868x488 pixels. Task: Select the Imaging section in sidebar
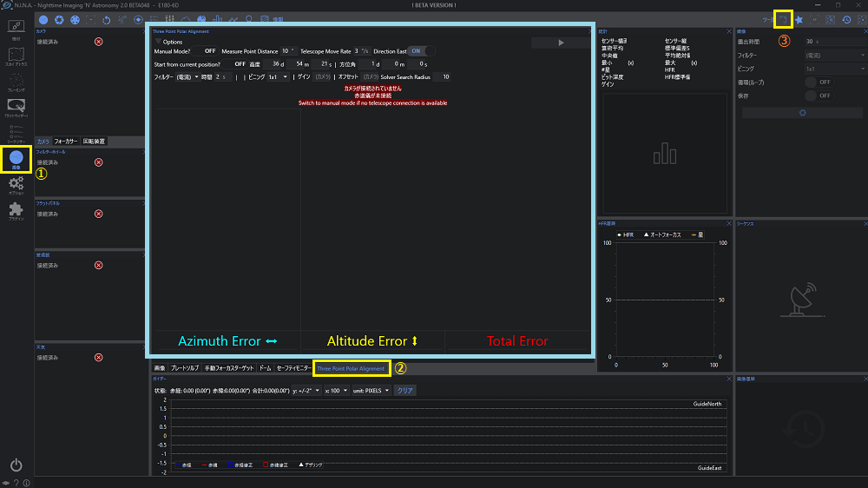(16, 160)
